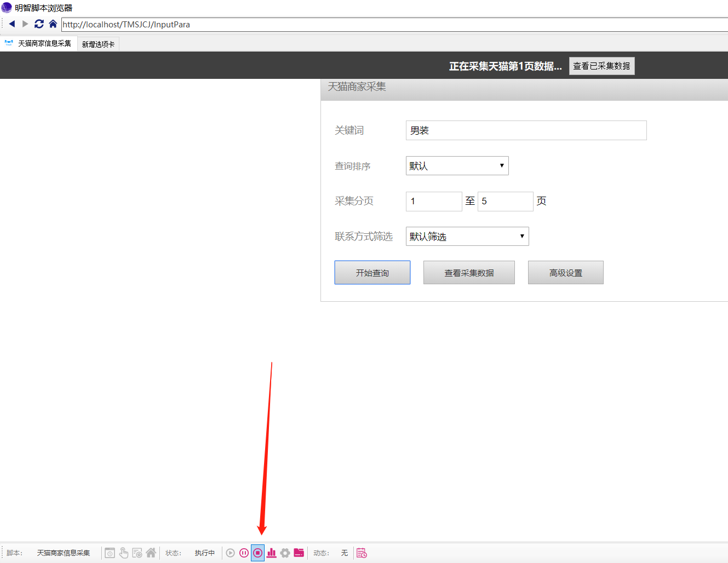Click the end page field showing 5
728x563 pixels.
[505, 202]
